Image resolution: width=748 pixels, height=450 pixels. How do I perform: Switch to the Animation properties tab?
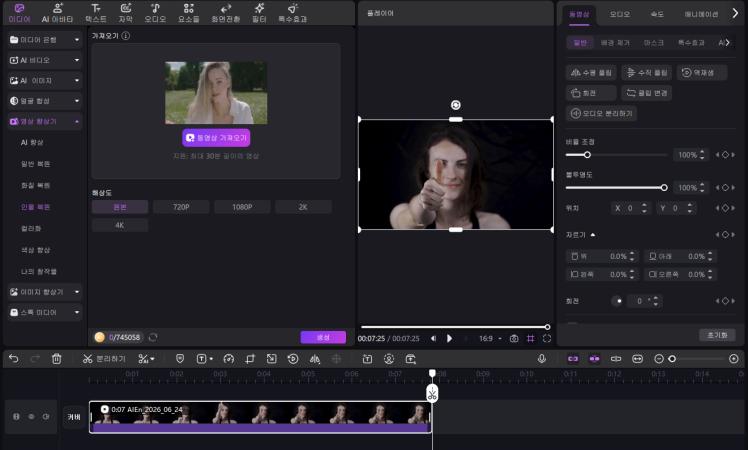click(701, 14)
